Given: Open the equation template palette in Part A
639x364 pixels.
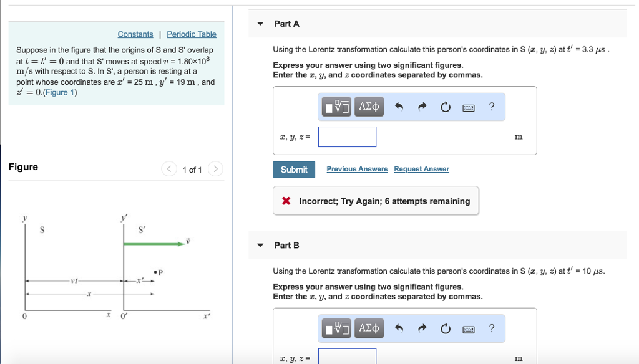Looking at the screenshot, I should click(335, 107).
